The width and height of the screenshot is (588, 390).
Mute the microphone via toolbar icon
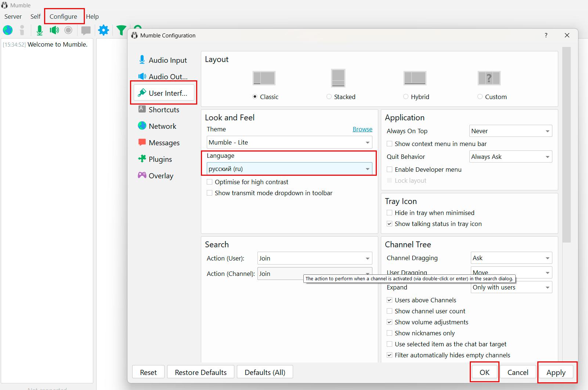coord(40,30)
